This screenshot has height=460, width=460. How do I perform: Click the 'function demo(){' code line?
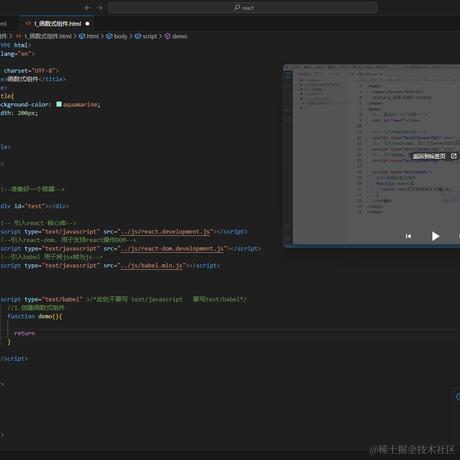[x=35, y=316]
